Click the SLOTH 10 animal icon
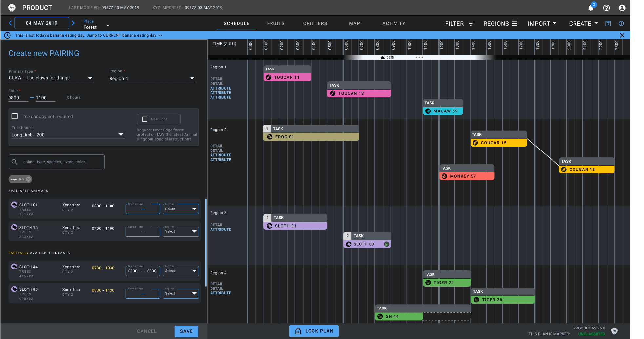Viewport: 644px width, 339px height. (x=14, y=227)
